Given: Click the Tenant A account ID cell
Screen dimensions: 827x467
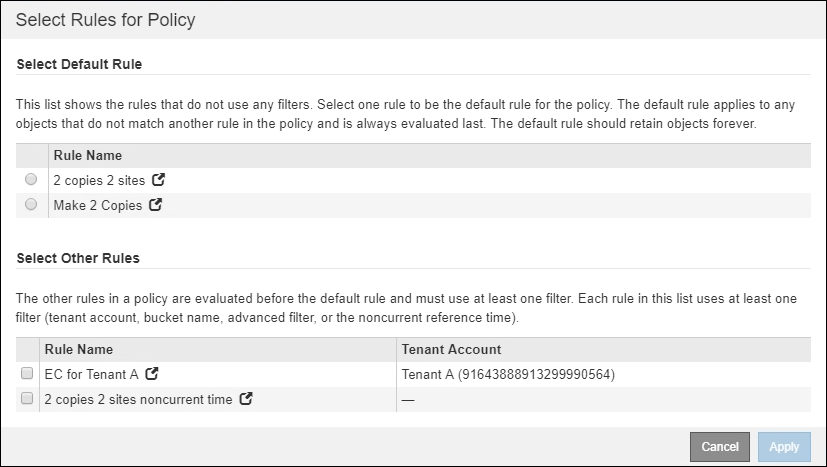Looking at the screenshot, I should click(x=508, y=374).
